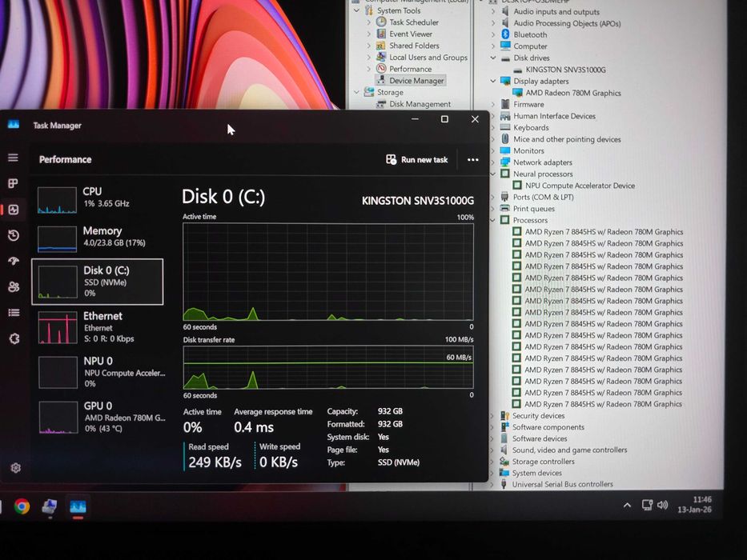Switch to the Processes page icon
This screenshot has height=560, width=747.
point(13,183)
